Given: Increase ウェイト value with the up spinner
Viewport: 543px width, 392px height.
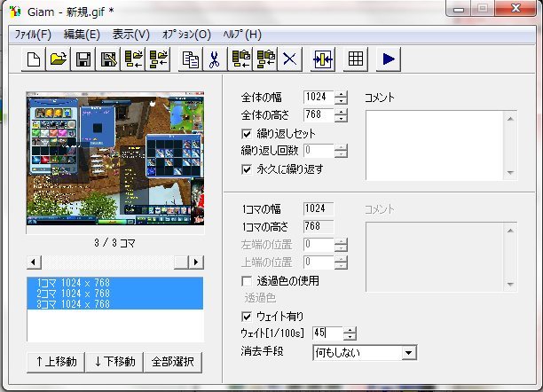Looking at the screenshot, I should pos(350,330).
